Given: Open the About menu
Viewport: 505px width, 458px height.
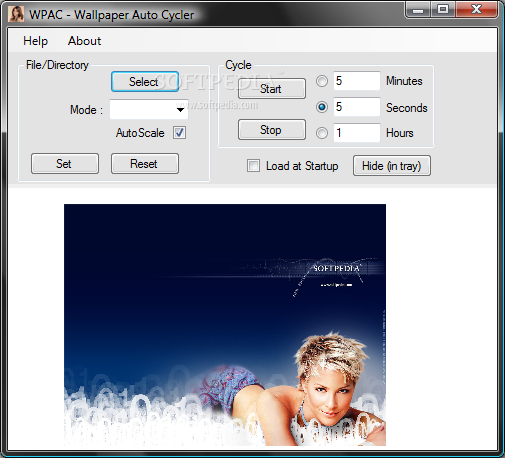Looking at the screenshot, I should [x=84, y=41].
